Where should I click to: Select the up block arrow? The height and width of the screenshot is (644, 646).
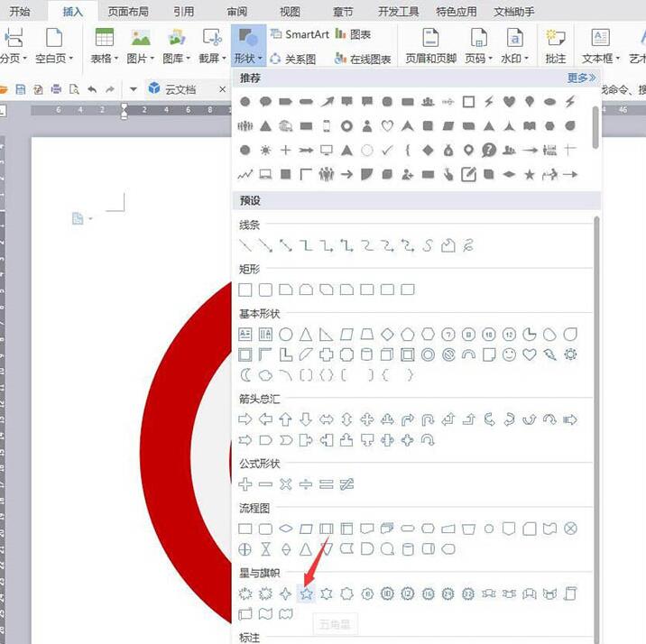click(285, 419)
